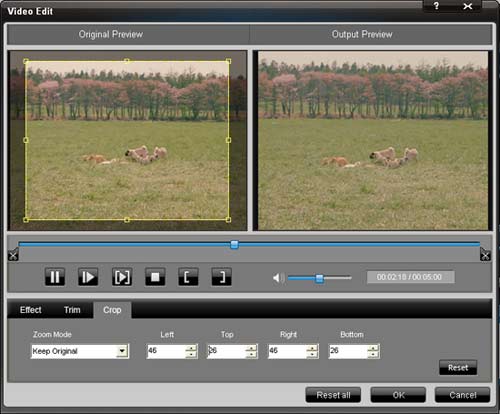The width and height of the screenshot is (500, 414).
Task: Set trim start point bracket button
Action: pyautogui.click(x=188, y=277)
